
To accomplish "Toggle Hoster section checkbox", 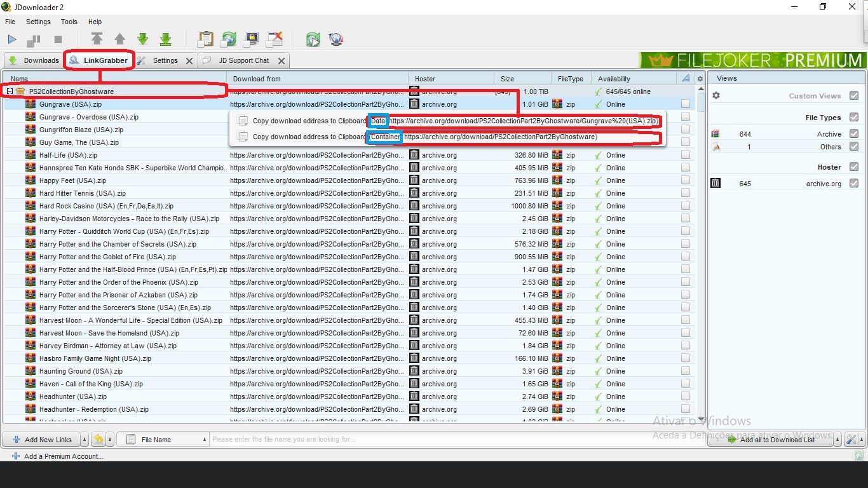I will point(854,167).
